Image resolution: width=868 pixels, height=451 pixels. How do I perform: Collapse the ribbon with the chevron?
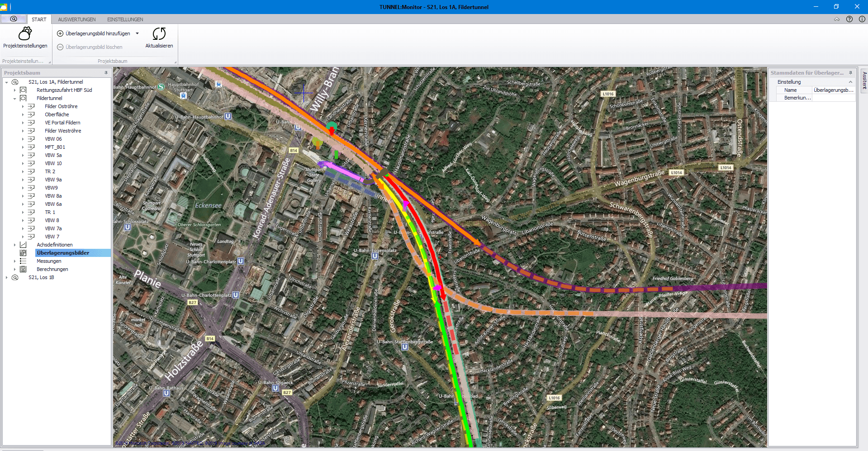837,19
